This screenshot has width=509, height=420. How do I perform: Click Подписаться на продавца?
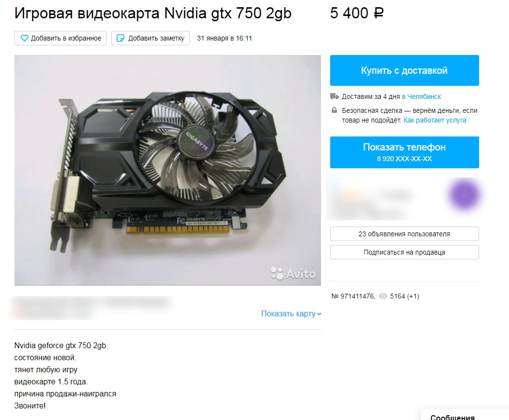click(404, 252)
